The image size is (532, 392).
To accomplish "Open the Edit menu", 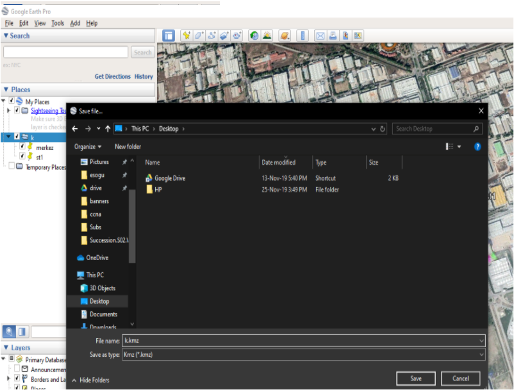I will point(24,23).
